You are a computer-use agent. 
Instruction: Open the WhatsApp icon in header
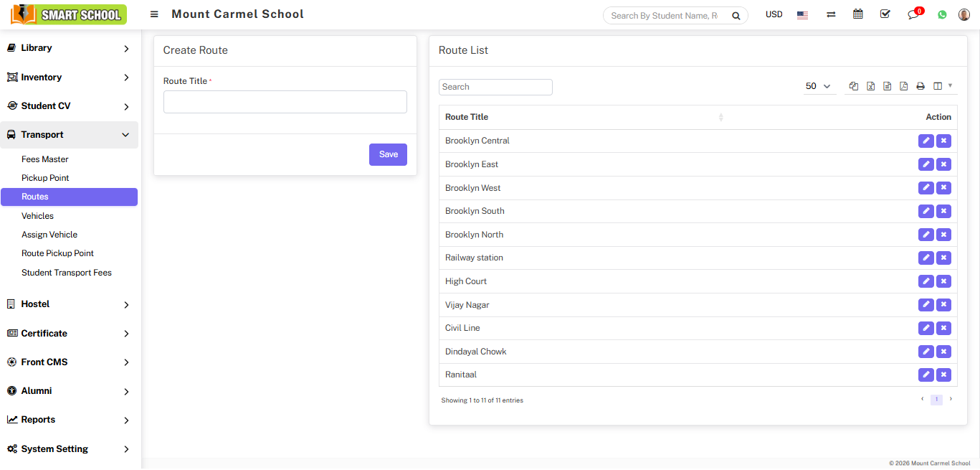point(942,14)
